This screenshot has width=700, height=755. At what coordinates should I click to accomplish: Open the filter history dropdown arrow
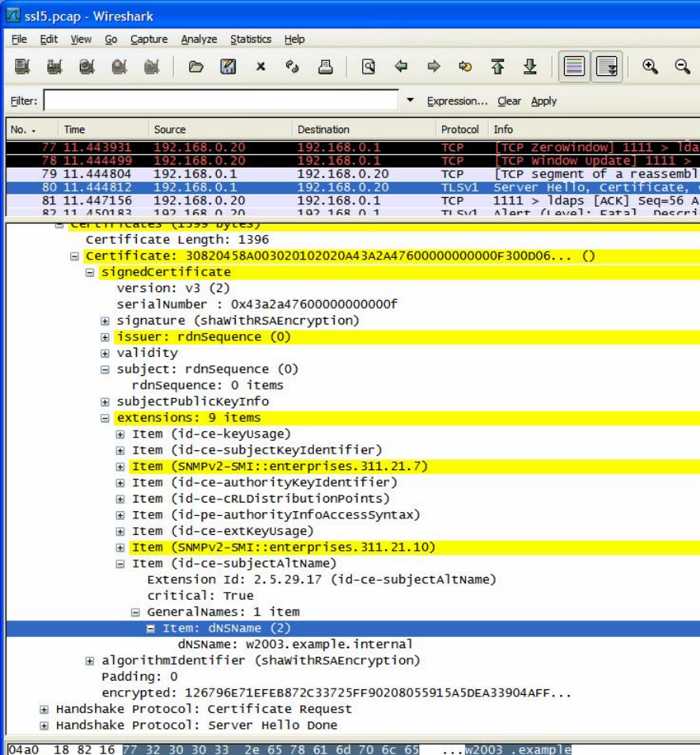click(x=410, y=101)
